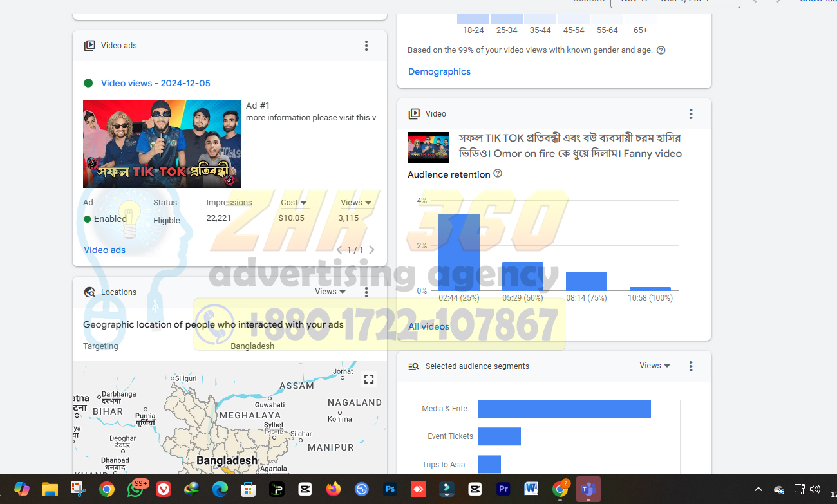Click the cost value $10.05
This screenshot has width=837, height=504.
[x=291, y=218]
